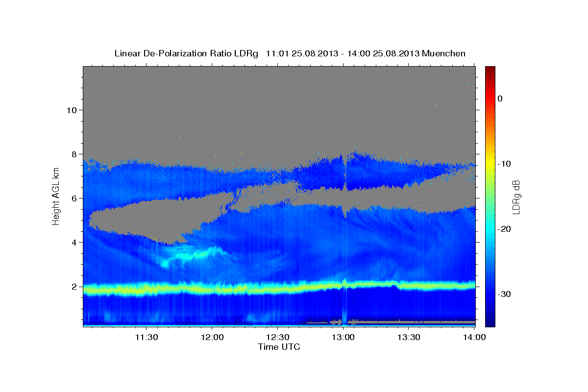Viewport: 588px width, 392px height.
Task: Click the height tick label 8
Action: click(x=73, y=154)
